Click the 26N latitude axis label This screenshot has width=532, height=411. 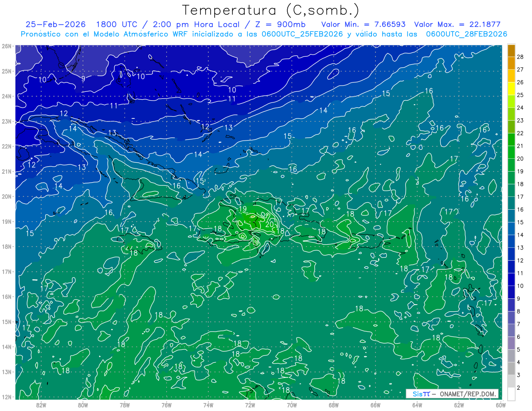(x=6, y=46)
